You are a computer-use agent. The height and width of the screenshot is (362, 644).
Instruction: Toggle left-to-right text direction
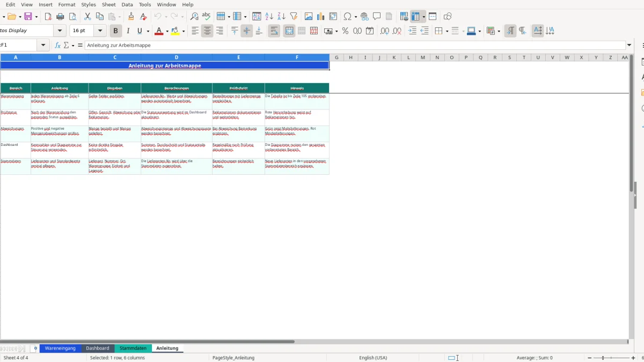(510, 31)
